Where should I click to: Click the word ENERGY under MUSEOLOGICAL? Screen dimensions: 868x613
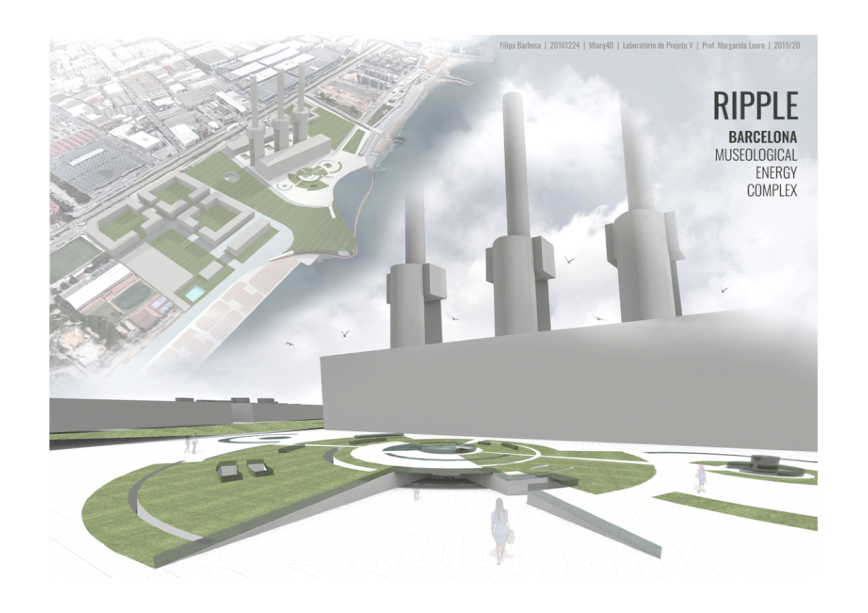click(x=776, y=173)
